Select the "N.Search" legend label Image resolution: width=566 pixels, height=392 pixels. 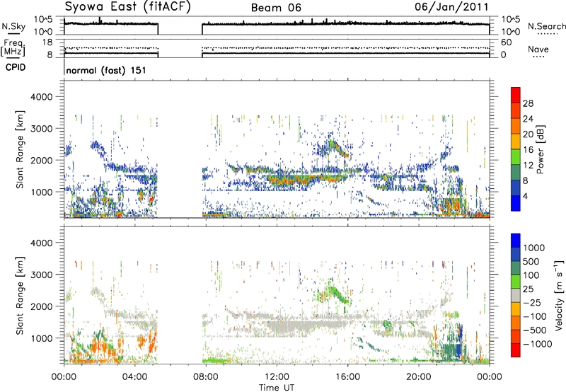(546, 26)
